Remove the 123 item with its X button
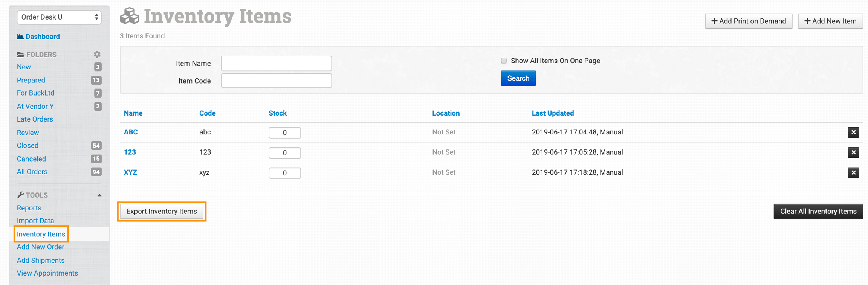Image resolution: width=868 pixels, height=285 pixels. (x=853, y=152)
